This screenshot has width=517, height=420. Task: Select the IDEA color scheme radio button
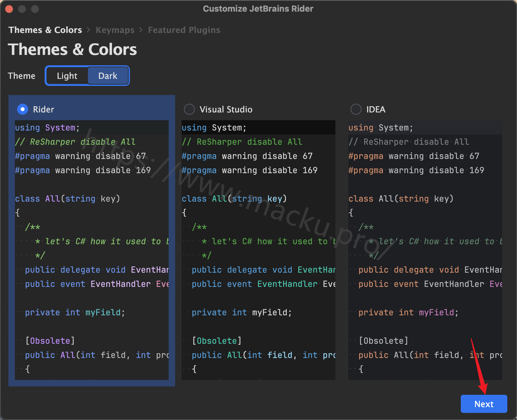pos(356,110)
